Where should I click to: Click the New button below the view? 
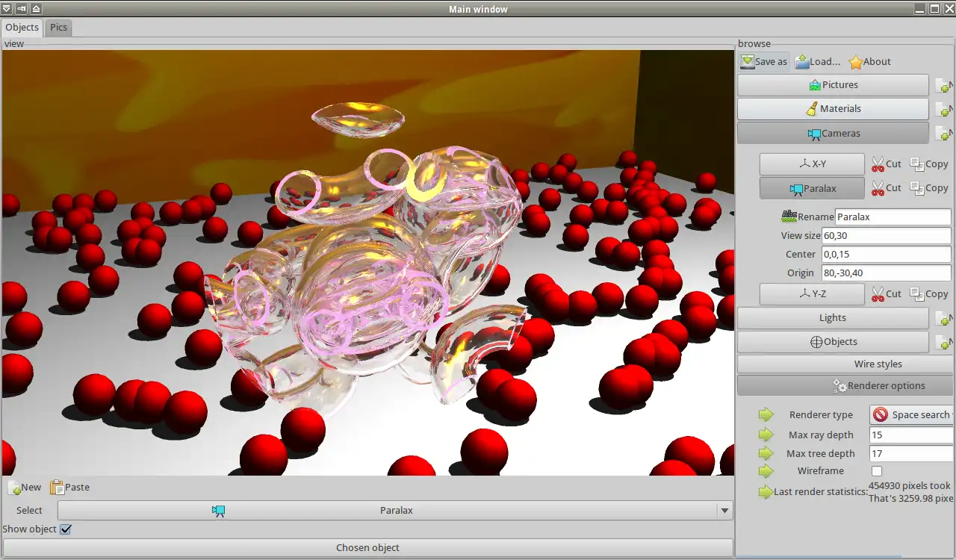(x=25, y=488)
